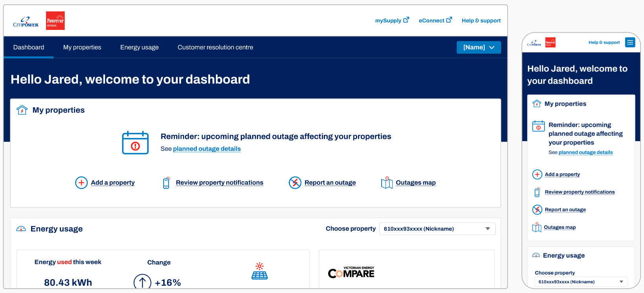Go to Customer resolution centre tab
Screen dimensions: 644x293
coord(215,47)
